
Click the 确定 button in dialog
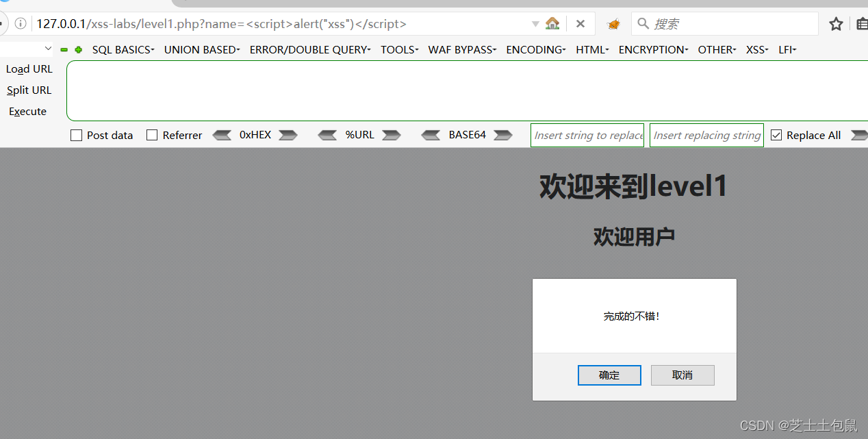(x=609, y=375)
